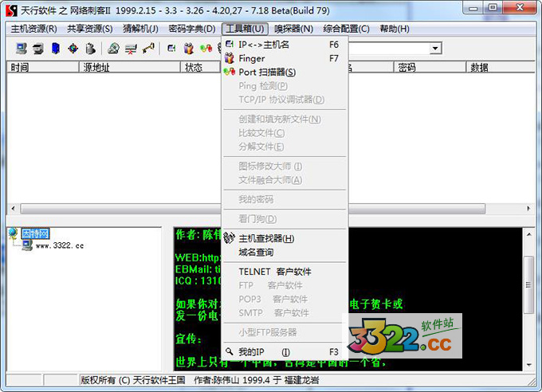Click the 密码 column header
Viewport: 542px width, 392px height.
(430, 67)
